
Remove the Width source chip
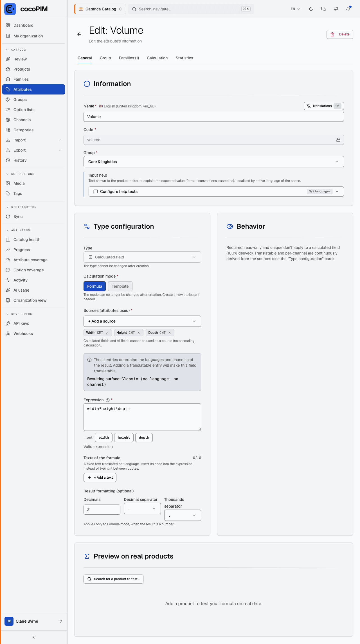107,333
